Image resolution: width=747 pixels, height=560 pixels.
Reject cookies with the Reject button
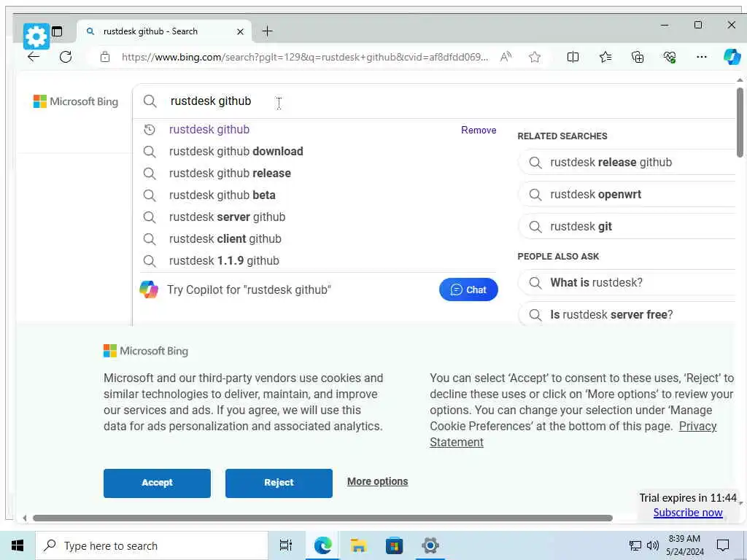coord(279,483)
